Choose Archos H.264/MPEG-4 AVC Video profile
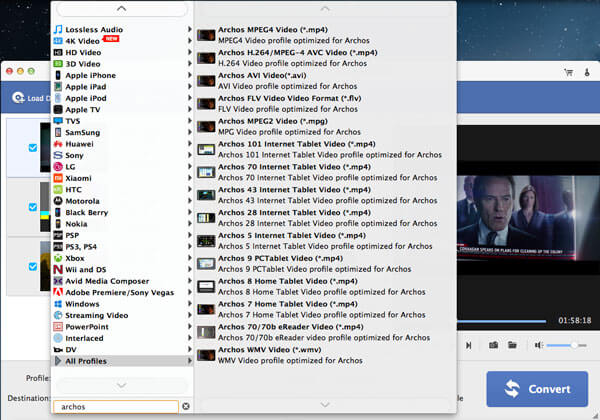This screenshot has width=600, height=420. [x=325, y=58]
